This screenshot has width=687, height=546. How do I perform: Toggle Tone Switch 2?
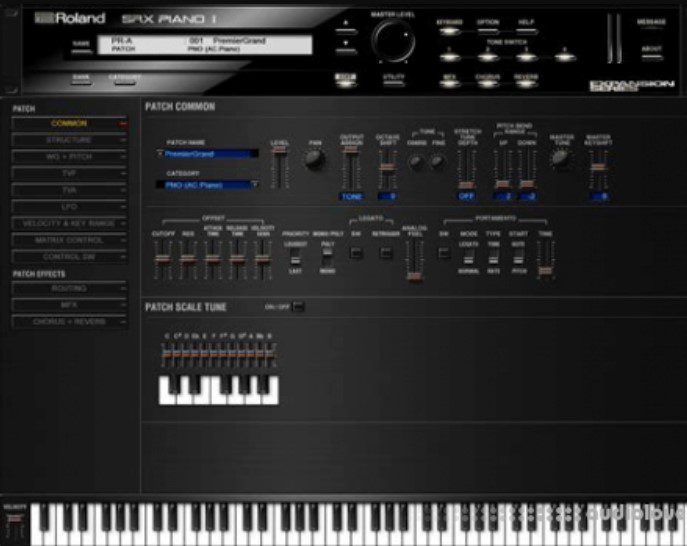point(488,56)
